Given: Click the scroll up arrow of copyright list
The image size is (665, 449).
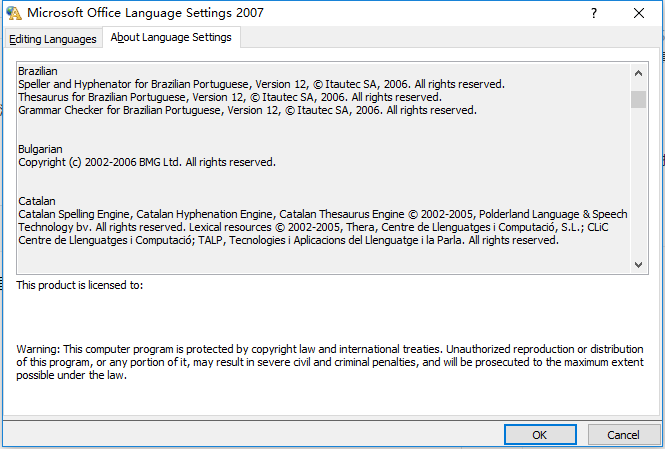Looking at the screenshot, I should 638,73.
